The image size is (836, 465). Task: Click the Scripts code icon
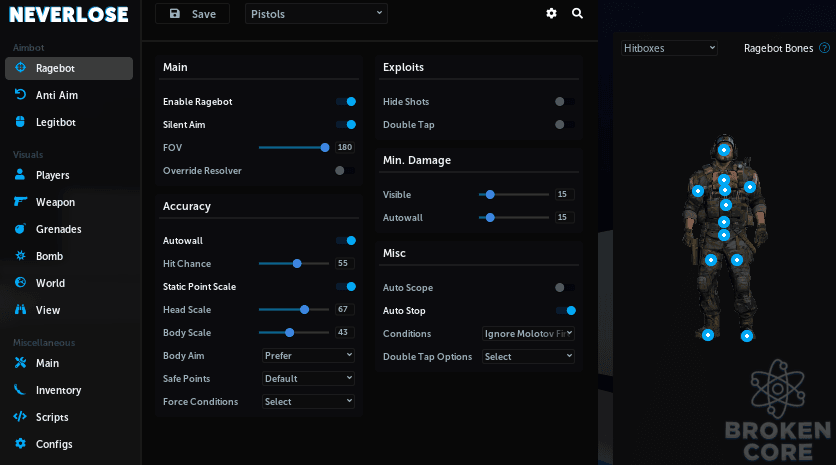point(20,416)
